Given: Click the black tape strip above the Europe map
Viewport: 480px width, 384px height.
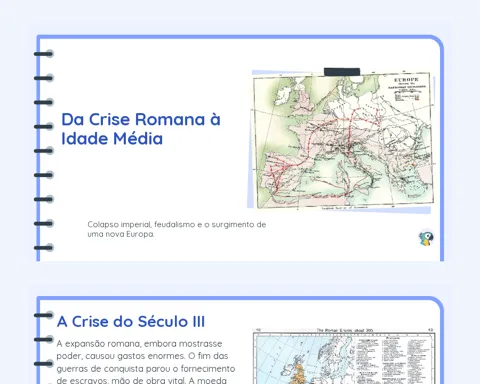Looking at the screenshot, I should (x=342, y=71).
